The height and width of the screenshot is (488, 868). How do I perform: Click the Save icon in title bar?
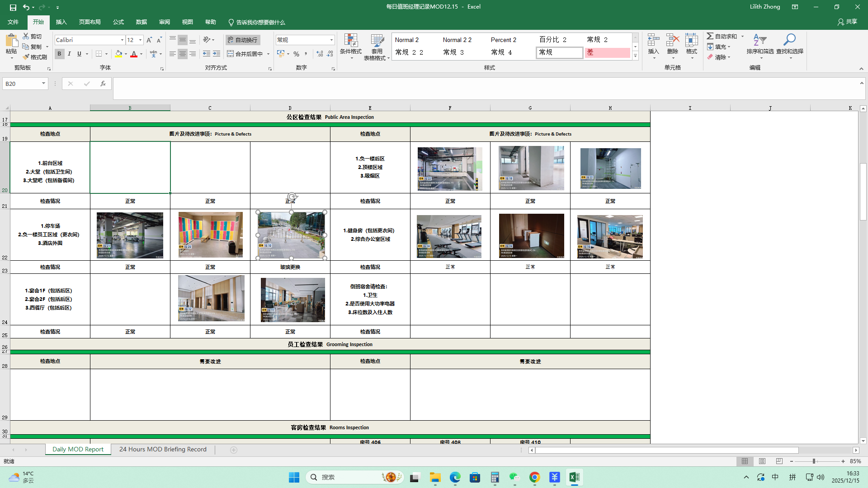click(x=13, y=7)
